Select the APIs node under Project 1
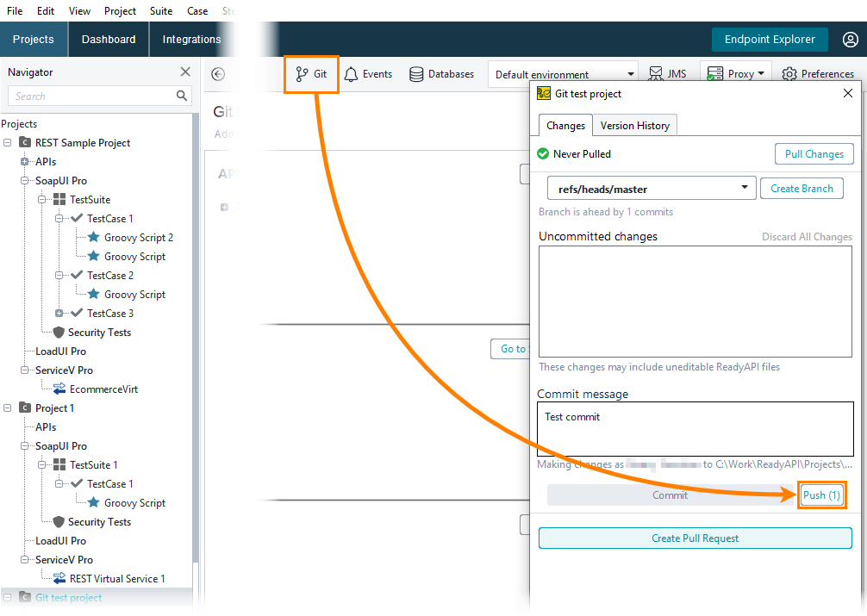The width and height of the screenshot is (867, 616). [x=46, y=426]
